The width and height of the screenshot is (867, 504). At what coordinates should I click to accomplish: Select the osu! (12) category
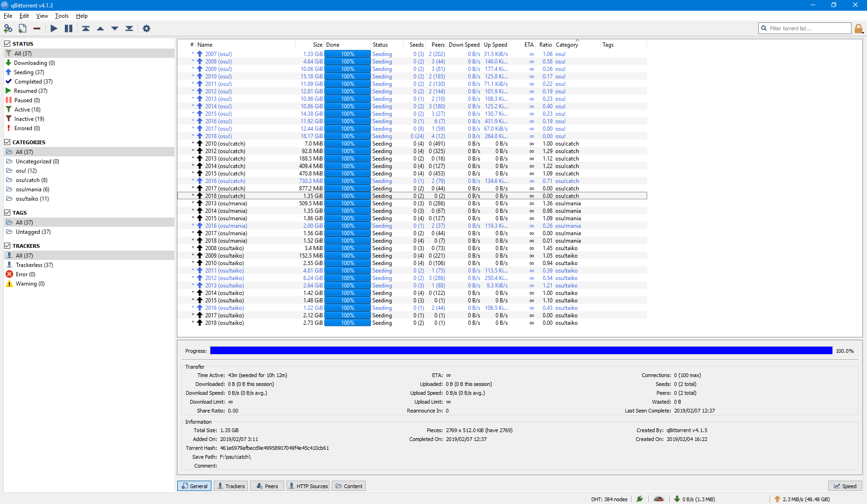(89, 170)
